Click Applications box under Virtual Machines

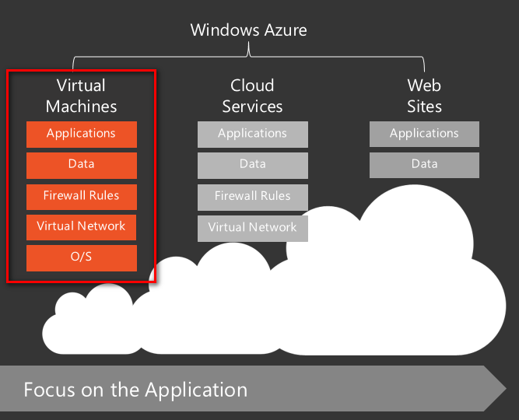click(82, 134)
